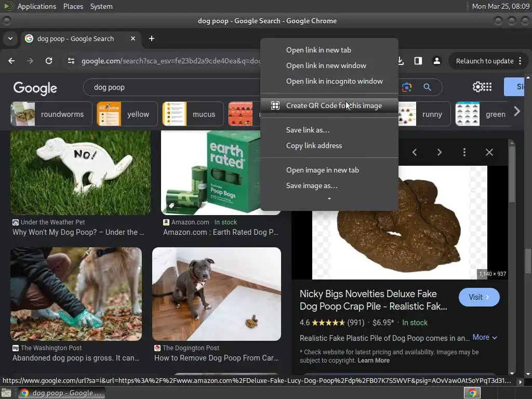This screenshot has height=399, width=532.
Task: Go back with the browser back arrow
Action: tap(11, 61)
